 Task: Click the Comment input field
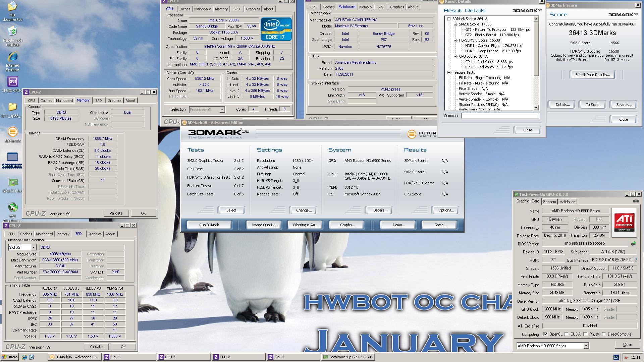pyautogui.click(x=500, y=116)
